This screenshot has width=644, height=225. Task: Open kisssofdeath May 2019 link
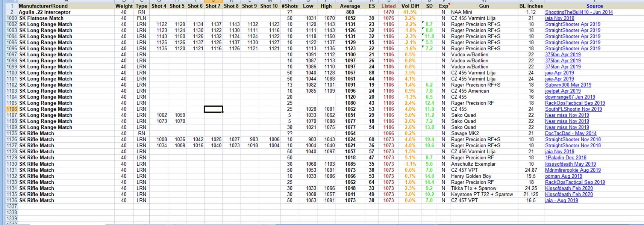tap(570, 164)
